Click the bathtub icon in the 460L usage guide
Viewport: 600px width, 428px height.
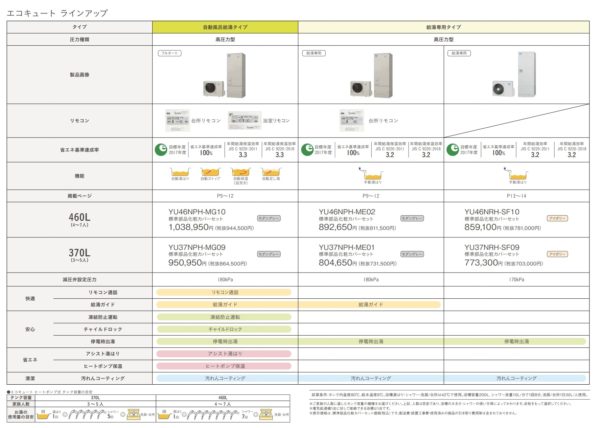coord(165,415)
